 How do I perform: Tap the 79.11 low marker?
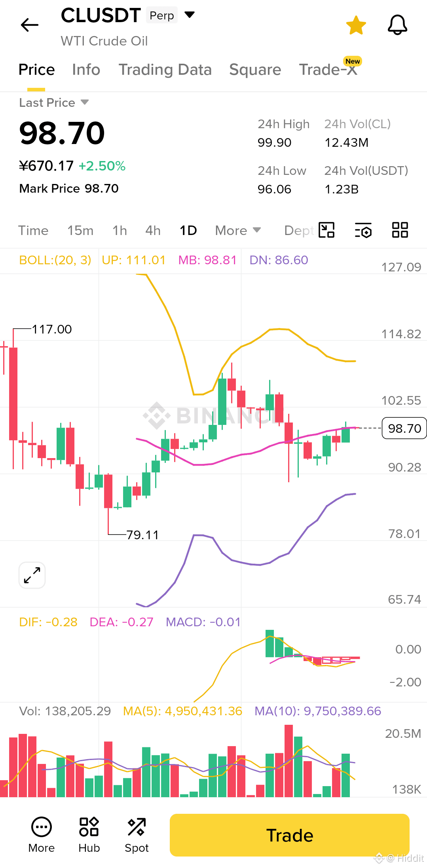[x=142, y=535]
